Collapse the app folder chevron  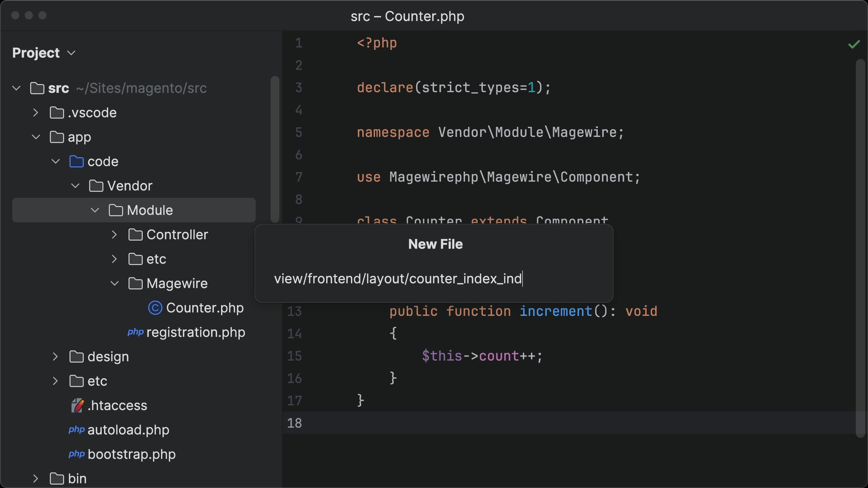pos(36,137)
